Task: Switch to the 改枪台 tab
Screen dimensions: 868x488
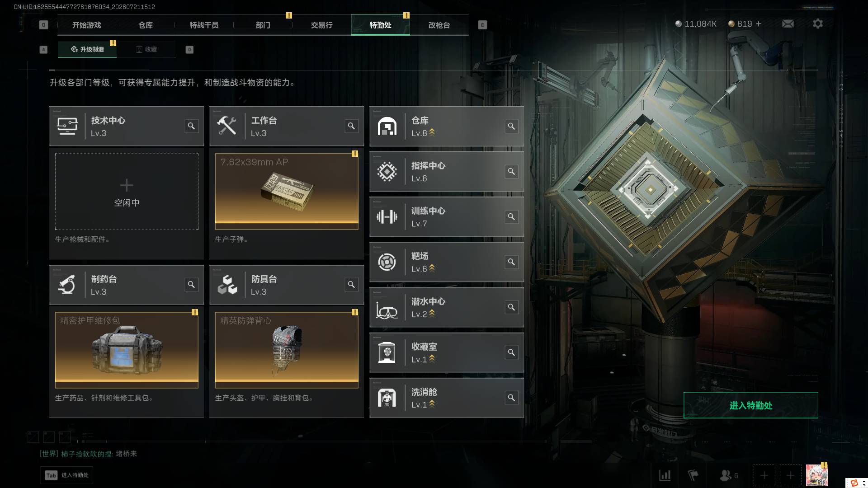Action: click(439, 25)
